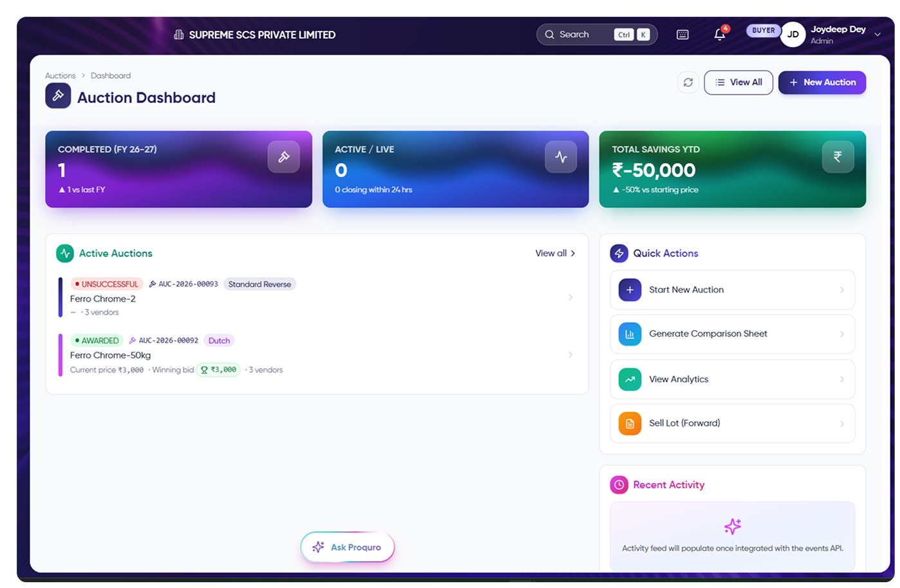The image size is (900, 588).
Task: Click the Dutch auction type tag
Action: [219, 341]
